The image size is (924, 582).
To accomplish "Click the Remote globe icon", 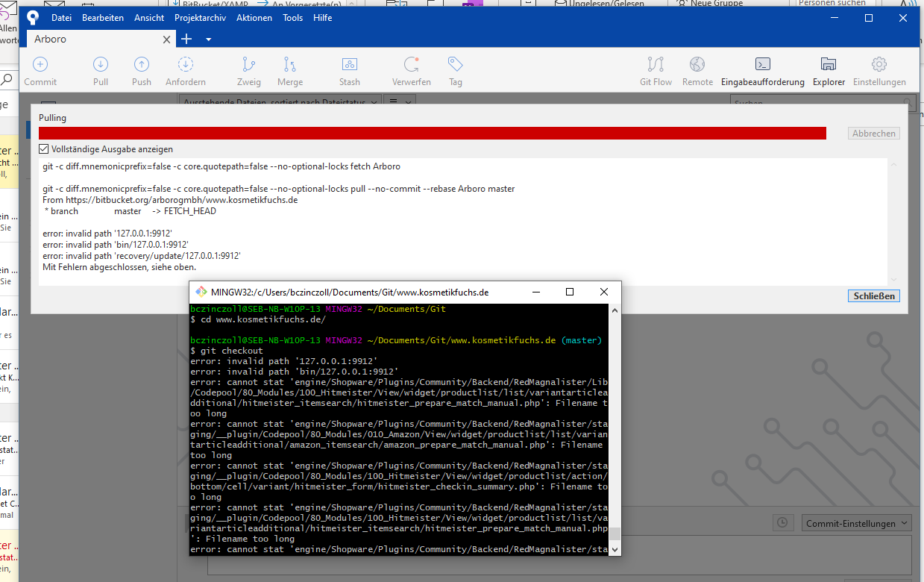I will pyautogui.click(x=697, y=65).
